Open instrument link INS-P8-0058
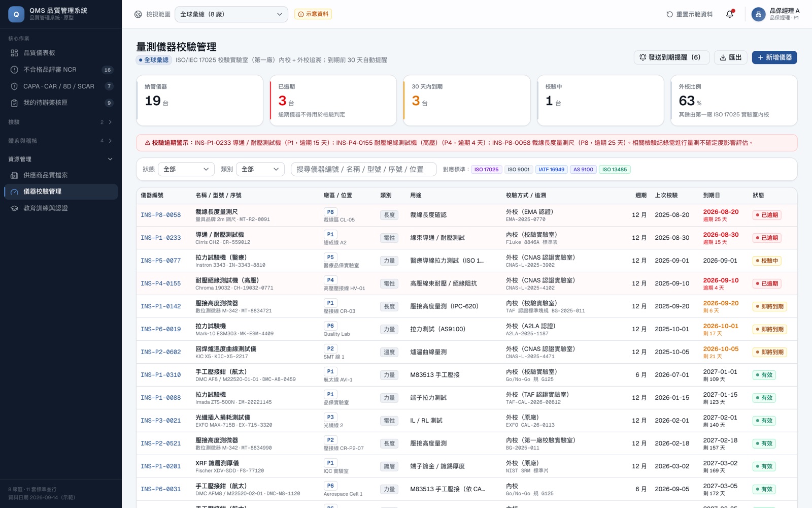Image resolution: width=812 pixels, height=508 pixels. 160,215
